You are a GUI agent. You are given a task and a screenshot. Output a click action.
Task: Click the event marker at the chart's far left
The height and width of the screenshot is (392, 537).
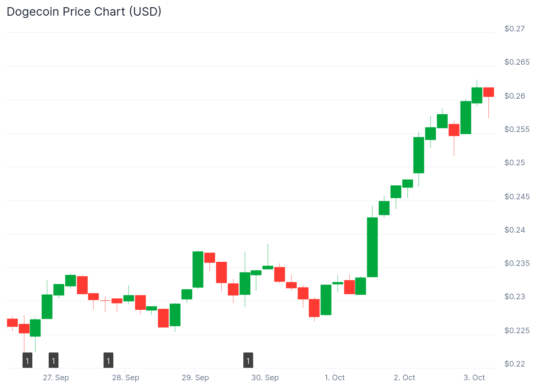tap(27, 360)
